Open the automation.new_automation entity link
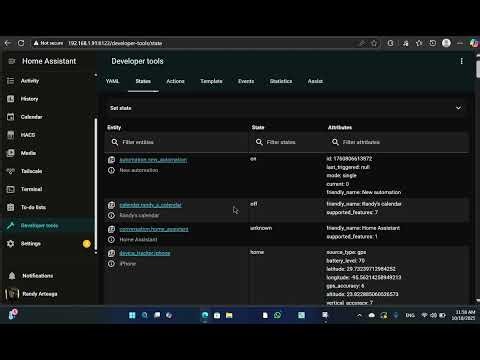Image resolution: width=480 pixels, height=360 pixels. [153, 160]
